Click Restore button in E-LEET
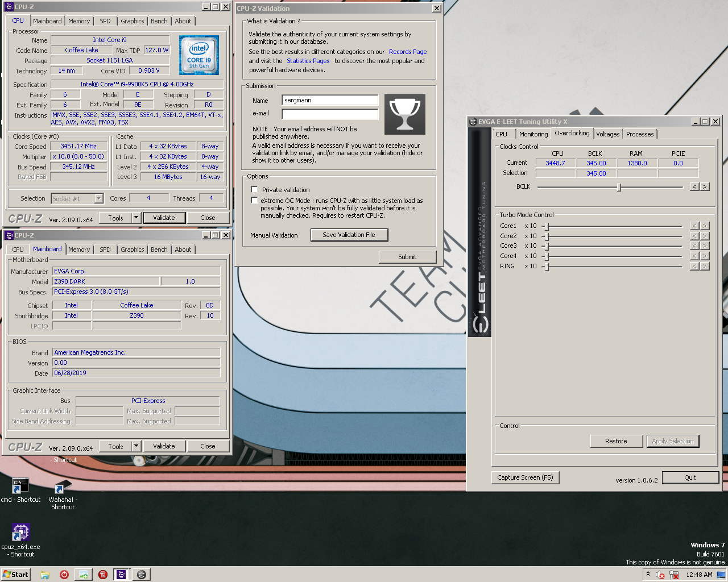Screen dimensions: 728x582 coord(616,441)
